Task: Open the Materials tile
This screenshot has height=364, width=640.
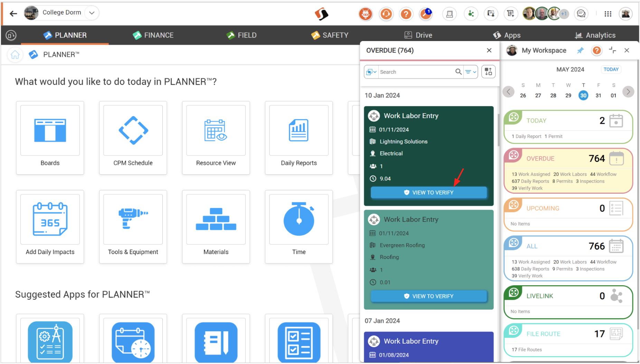Action: (x=216, y=227)
